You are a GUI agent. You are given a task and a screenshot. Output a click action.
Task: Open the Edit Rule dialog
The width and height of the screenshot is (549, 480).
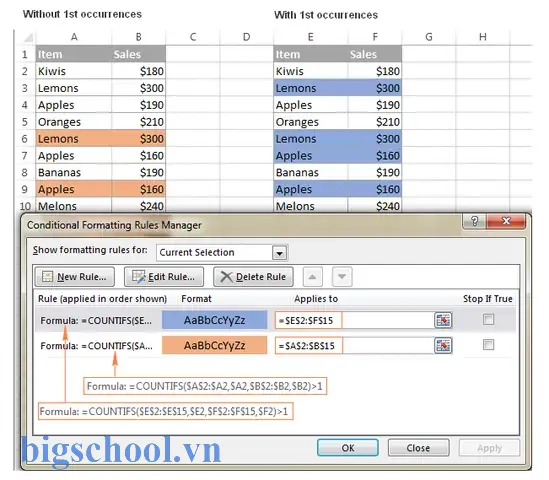pyautogui.click(x=164, y=277)
